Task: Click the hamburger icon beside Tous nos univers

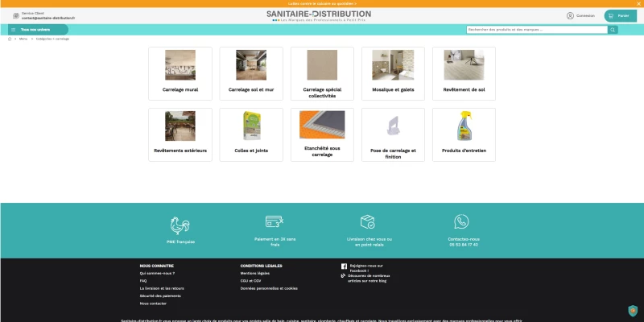Action: tap(14, 30)
